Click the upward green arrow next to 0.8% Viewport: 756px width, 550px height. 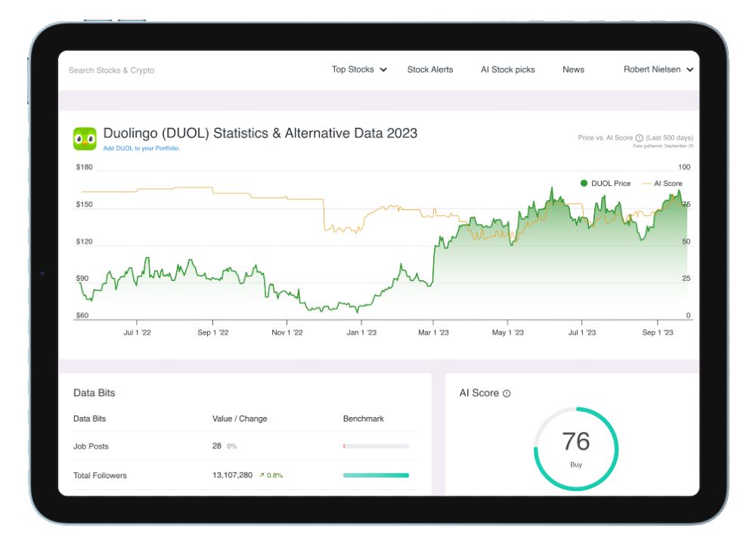coord(262,475)
